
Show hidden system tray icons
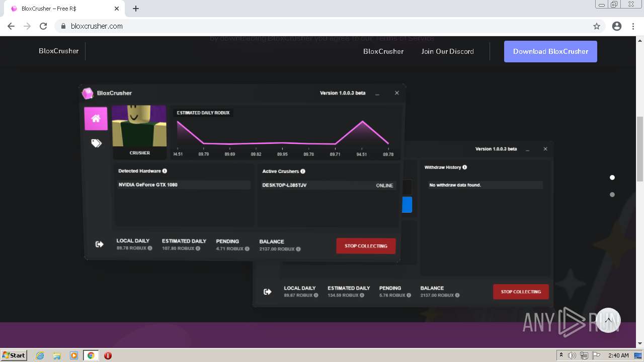(561, 355)
